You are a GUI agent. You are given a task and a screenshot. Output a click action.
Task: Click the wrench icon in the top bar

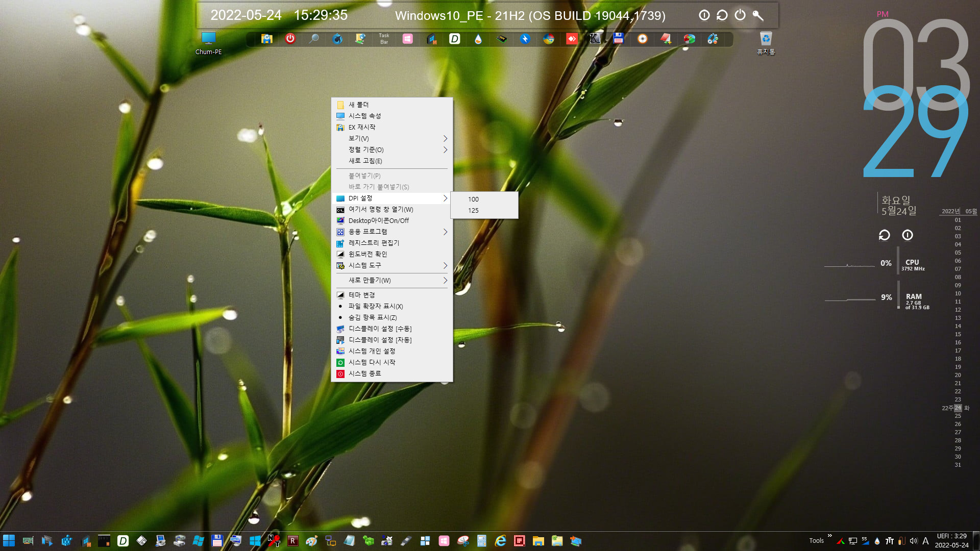758,15
